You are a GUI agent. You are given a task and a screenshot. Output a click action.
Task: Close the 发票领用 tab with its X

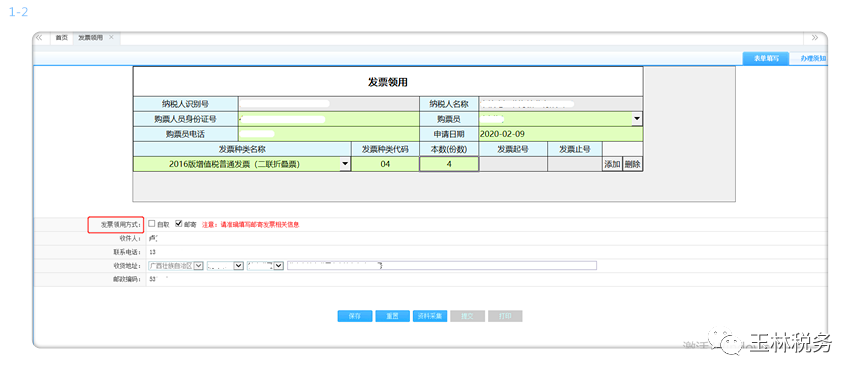[x=111, y=37]
